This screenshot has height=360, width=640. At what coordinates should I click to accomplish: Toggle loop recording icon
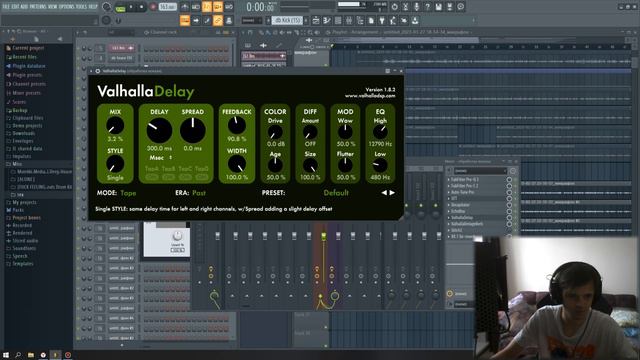click(229, 7)
